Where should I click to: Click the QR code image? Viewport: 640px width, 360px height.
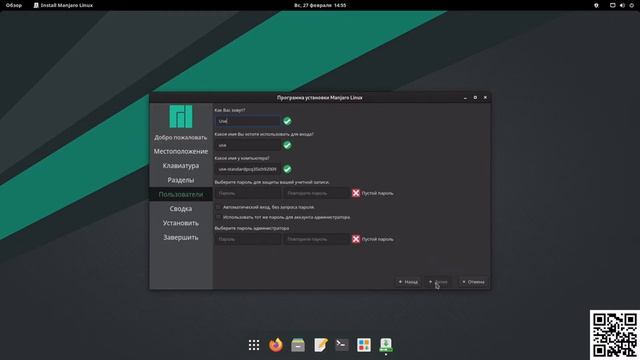[x=615, y=335]
